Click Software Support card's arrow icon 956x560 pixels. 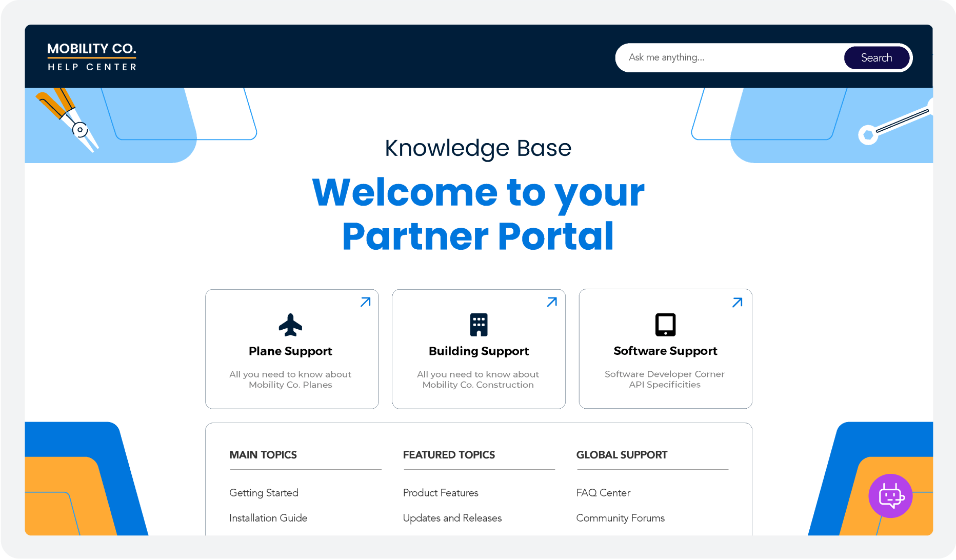click(x=737, y=303)
